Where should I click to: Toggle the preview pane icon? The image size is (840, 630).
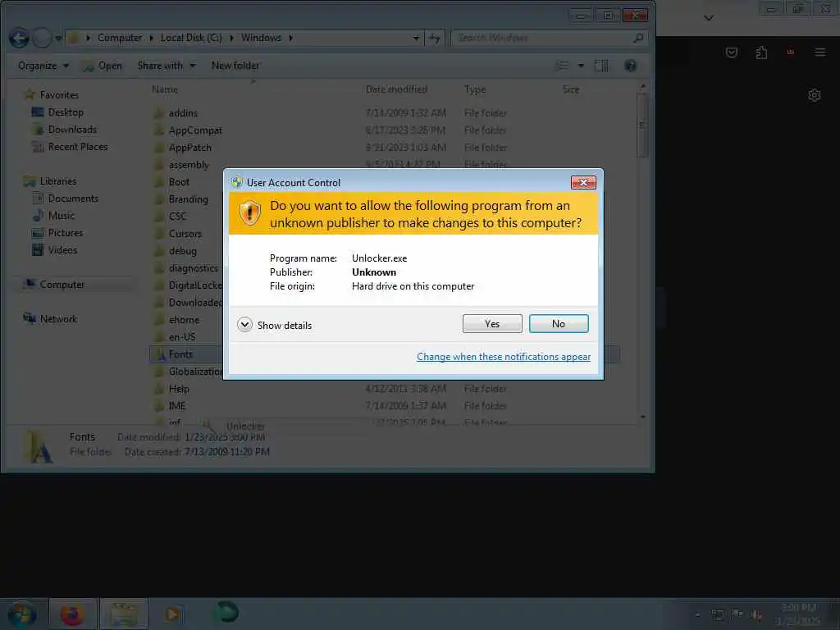click(601, 66)
